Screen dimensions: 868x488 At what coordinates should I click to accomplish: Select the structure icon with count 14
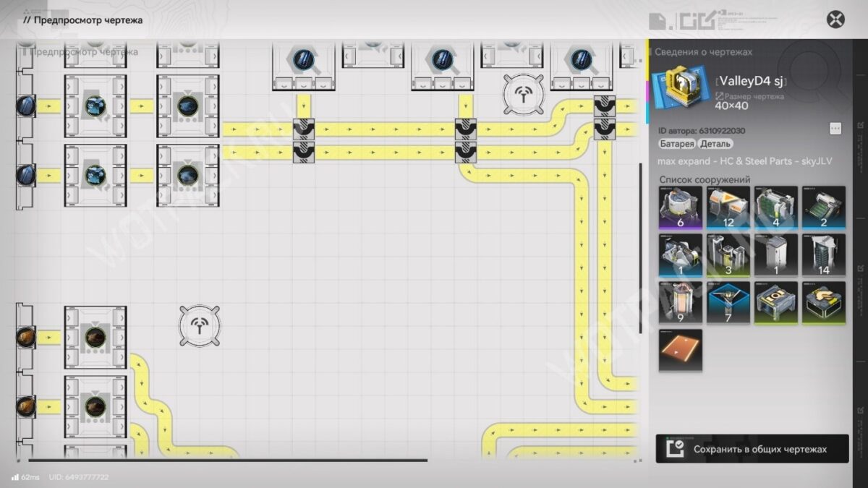pyautogui.click(x=824, y=255)
